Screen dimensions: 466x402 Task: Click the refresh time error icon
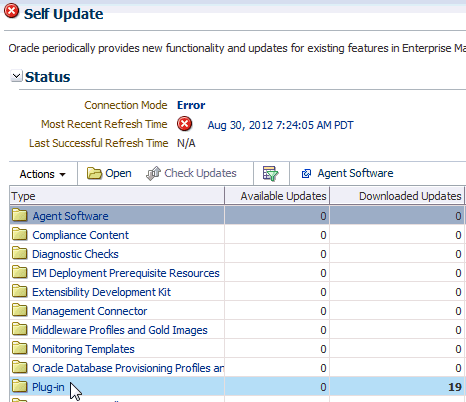point(184,124)
